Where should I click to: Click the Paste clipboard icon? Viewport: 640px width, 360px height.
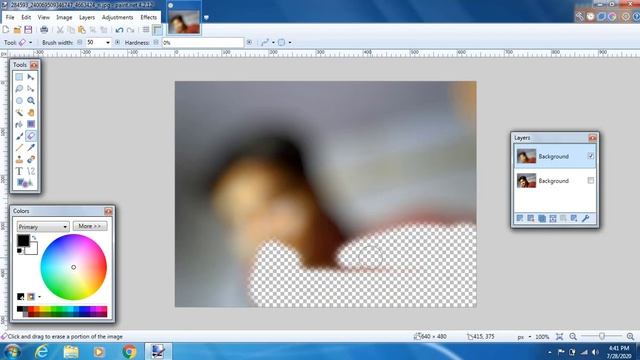[x=82, y=30]
